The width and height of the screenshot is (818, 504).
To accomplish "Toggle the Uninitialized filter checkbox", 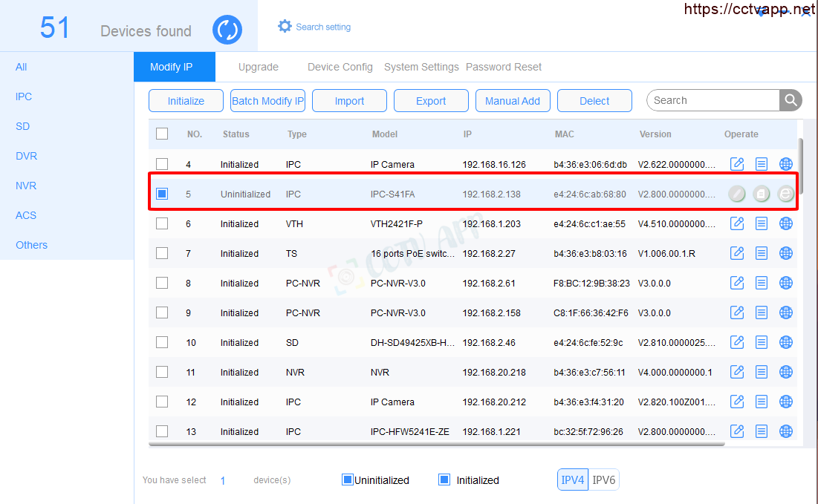I will click(x=347, y=480).
